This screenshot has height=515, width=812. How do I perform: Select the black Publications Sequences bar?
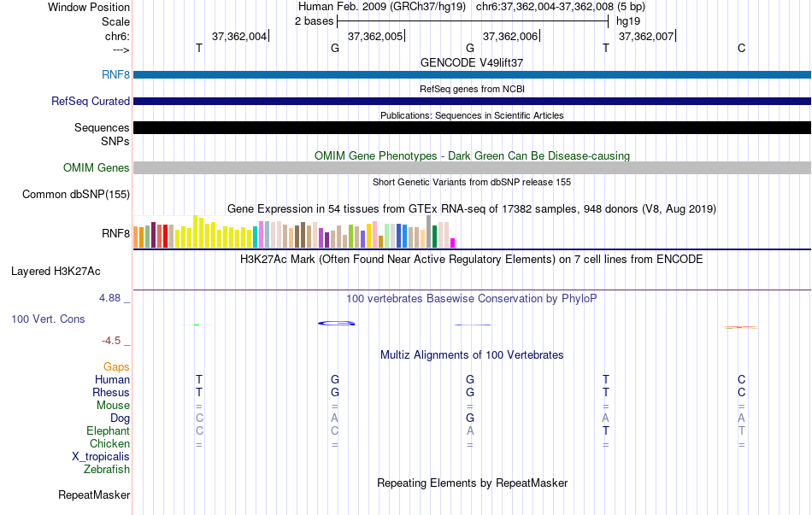coord(473,128)
